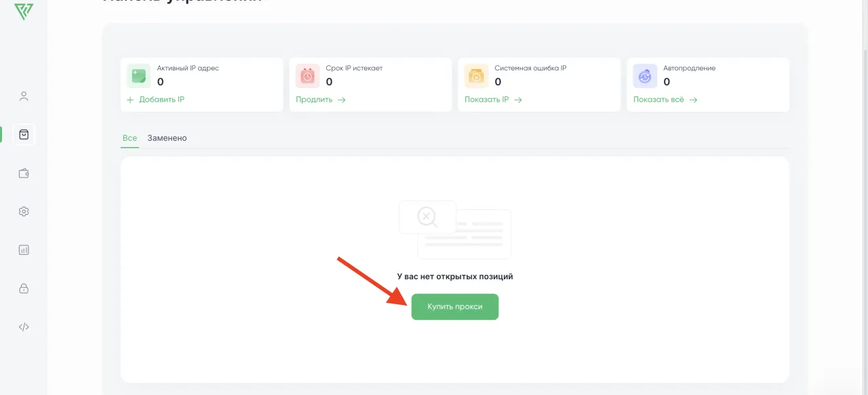The height and width of the screenshot is (395, 868).
Task: Click the Купить прокси button
Action: (x=455, y=307)
